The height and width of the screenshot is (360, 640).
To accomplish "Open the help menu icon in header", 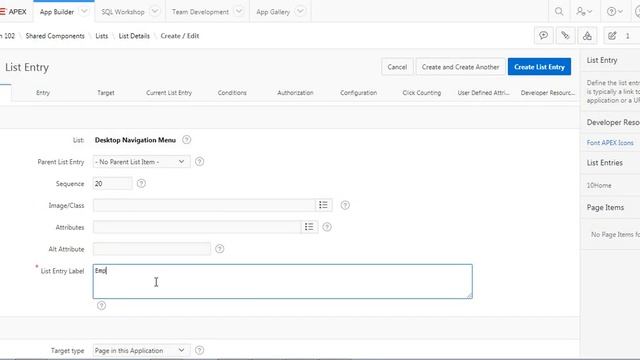I will point(614,11).
